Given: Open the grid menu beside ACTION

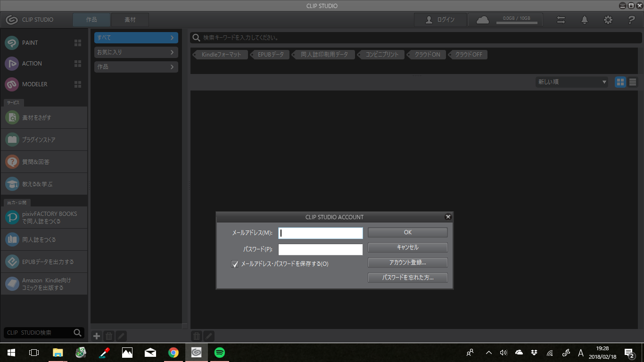Looking at the screenshot, I should [78, 64].
